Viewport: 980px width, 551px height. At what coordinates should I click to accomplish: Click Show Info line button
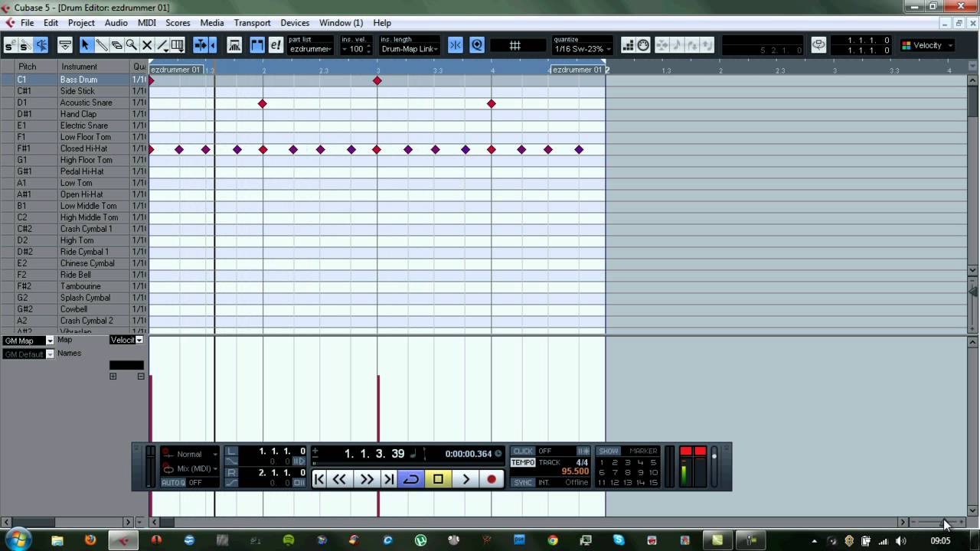tap(65, 45)
